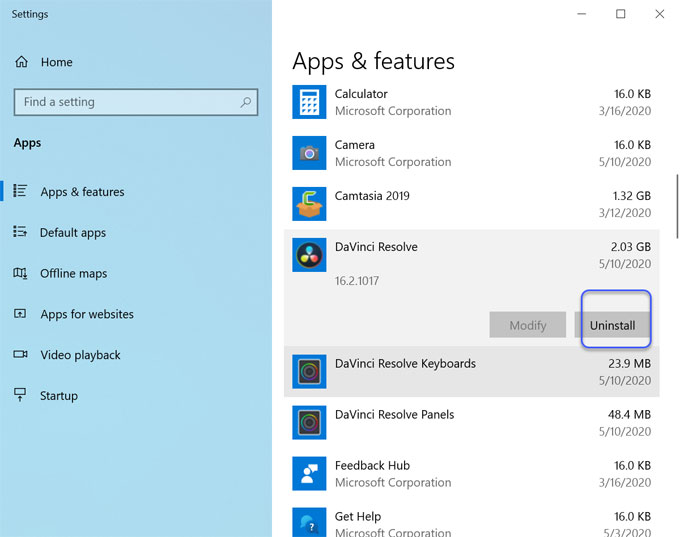Click the DaVinci Resolve title text
The image size is (680, 537).
[376, 247]
